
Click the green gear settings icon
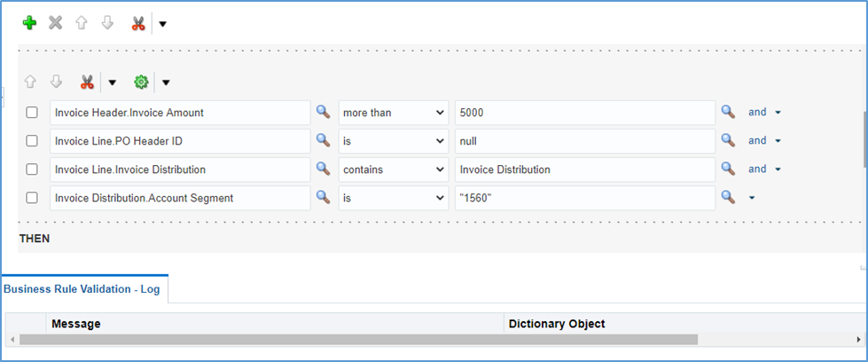[x=141, y=82]
